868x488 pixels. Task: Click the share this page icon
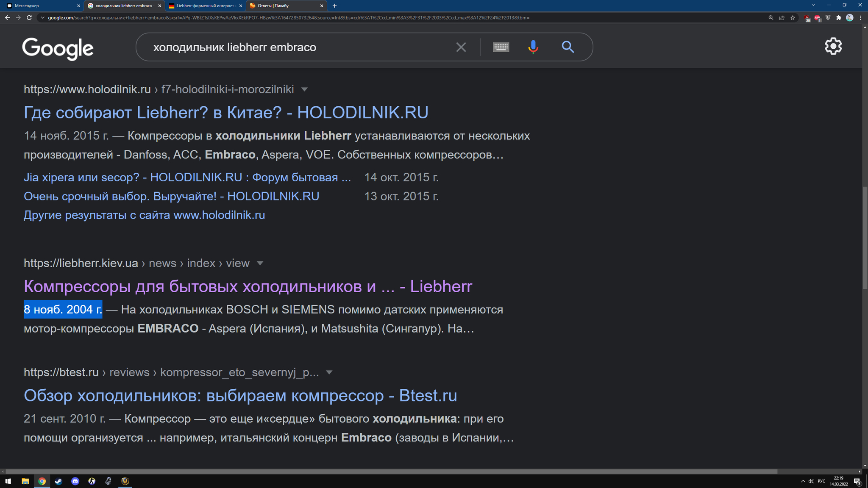pos(782,18)
